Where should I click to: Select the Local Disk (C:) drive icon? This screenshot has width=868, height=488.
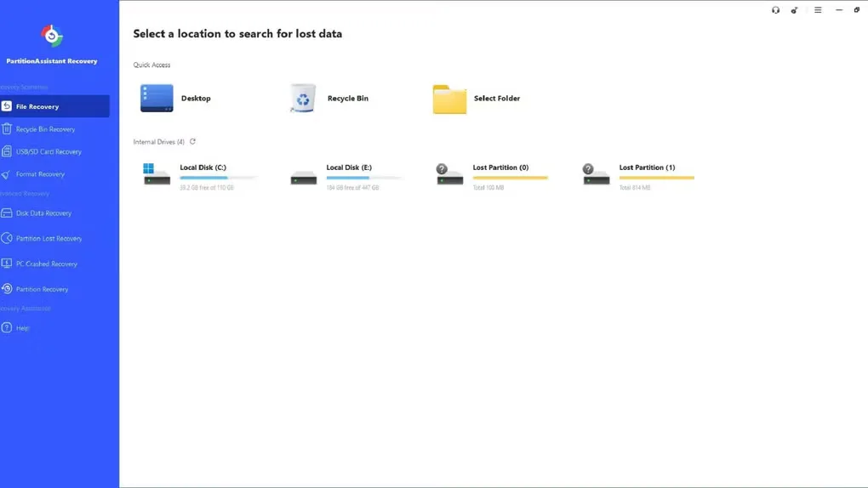click(x=157, y=174)
